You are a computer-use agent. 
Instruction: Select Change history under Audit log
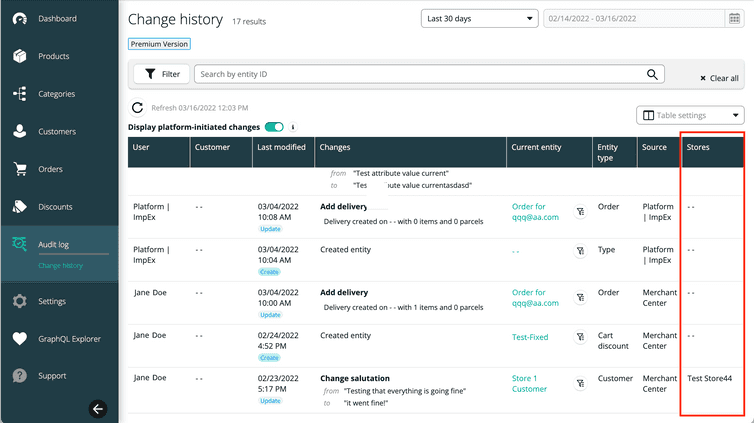(60, 265)
